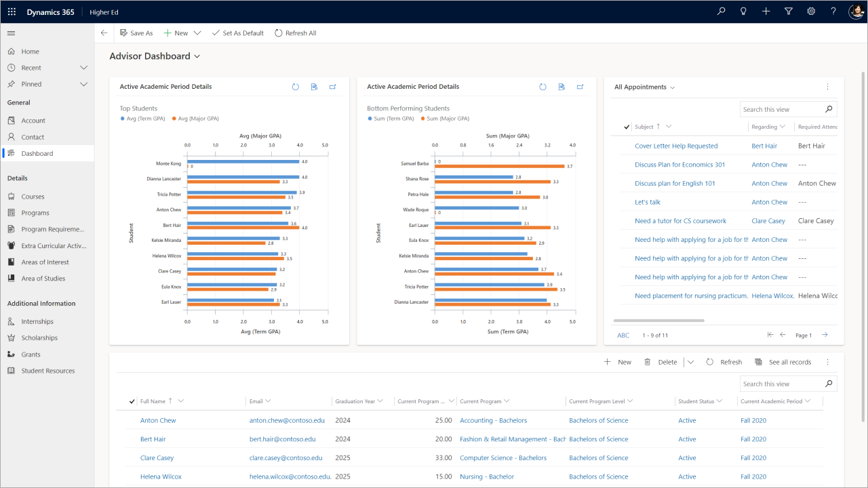Open quick create with the plus icon
868x488 pixels.
766,11
